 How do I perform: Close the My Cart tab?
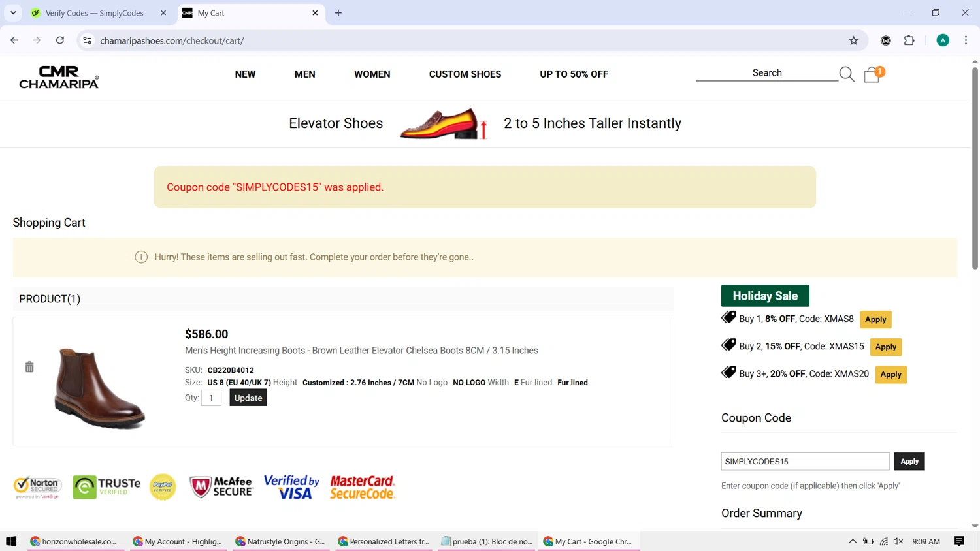[315, 13]
